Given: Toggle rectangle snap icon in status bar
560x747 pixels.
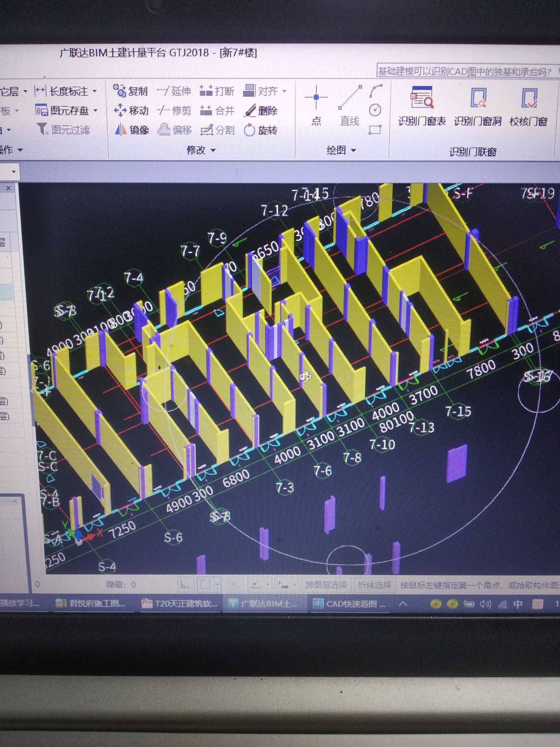Looking at the screenshot, I should (x=205, y=585).
